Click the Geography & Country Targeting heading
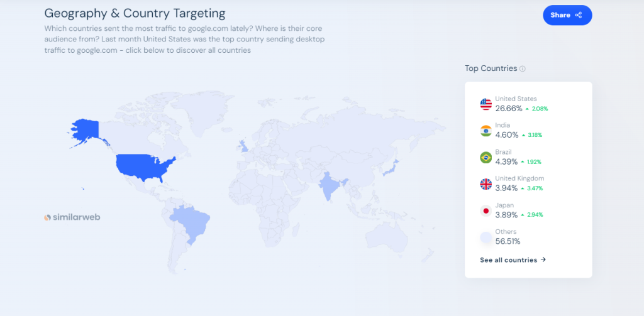Viewport: 644px width, 316px height. click(135, 13)
